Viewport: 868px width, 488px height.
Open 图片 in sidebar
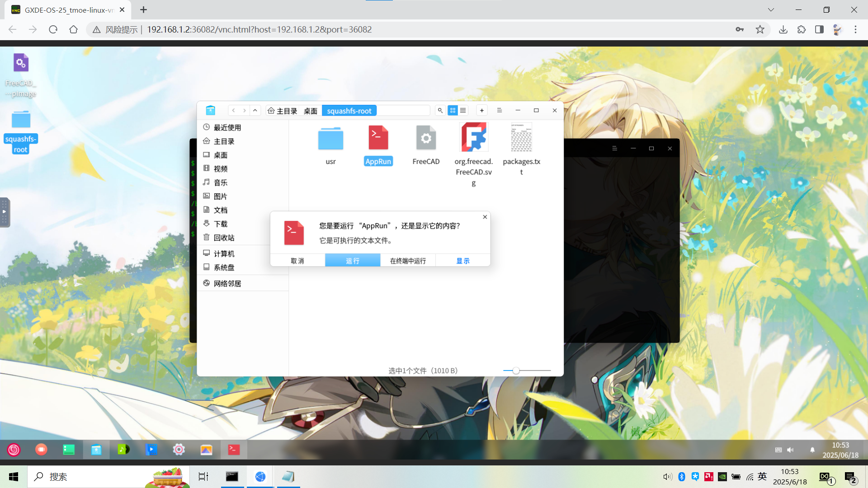242,196
